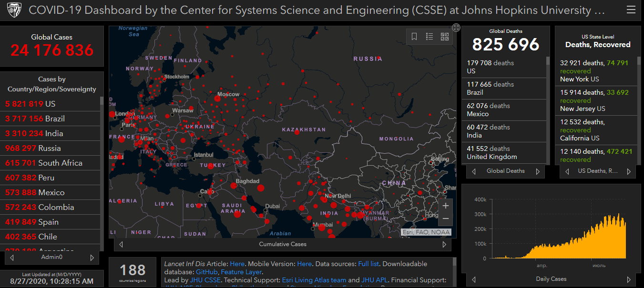The height and width of the screenshot is (288, 644).
Task: Go to previous view before Cumulative Cases
Action: coord(121,244)
